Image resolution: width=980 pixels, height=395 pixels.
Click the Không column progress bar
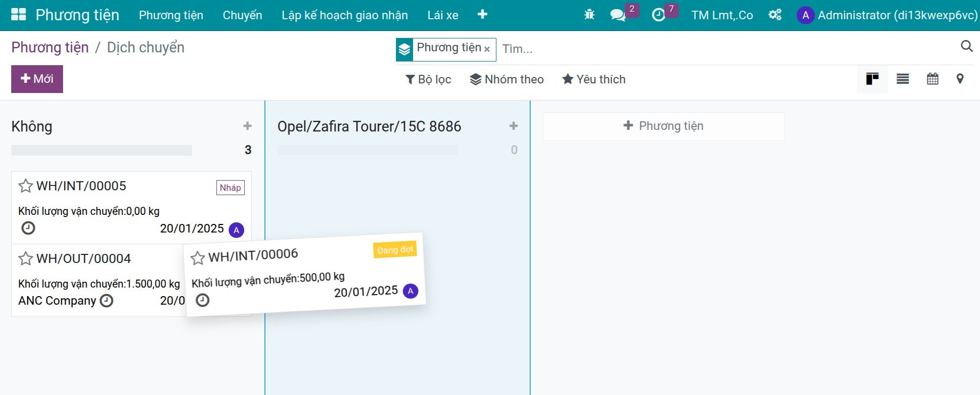point(102,150)
